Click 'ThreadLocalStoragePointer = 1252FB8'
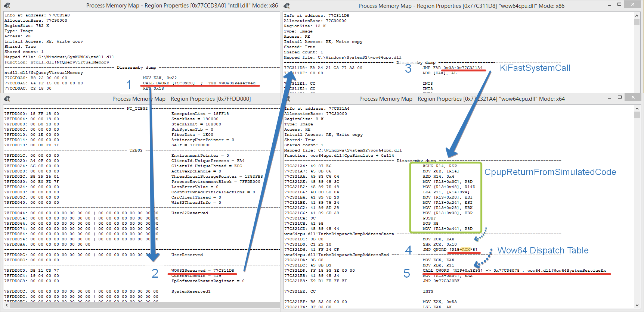Image resolution: width=644 pixels, height=312 pixels. click(x=217, y=177)
